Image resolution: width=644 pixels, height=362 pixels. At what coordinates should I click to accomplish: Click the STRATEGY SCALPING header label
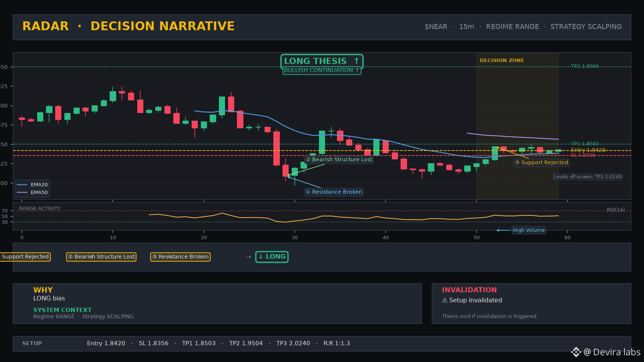tap(586, 27)
